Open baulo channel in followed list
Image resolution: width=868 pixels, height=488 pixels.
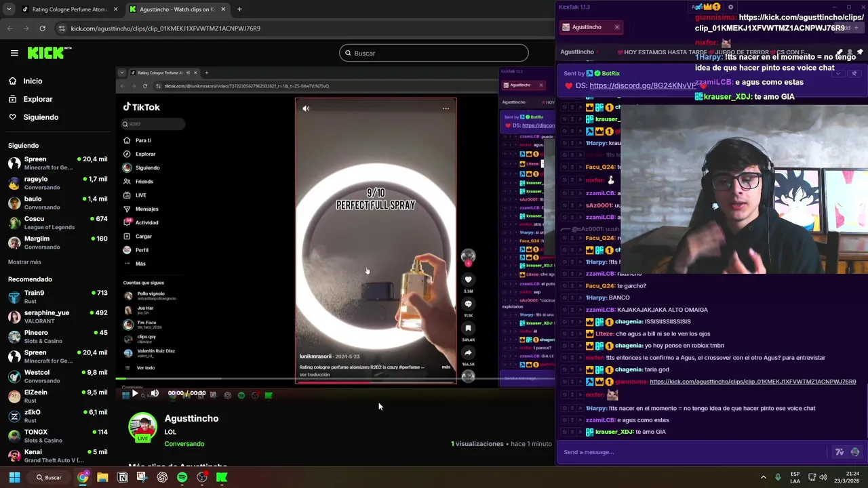pyautogui.click(x=58, y=203)
